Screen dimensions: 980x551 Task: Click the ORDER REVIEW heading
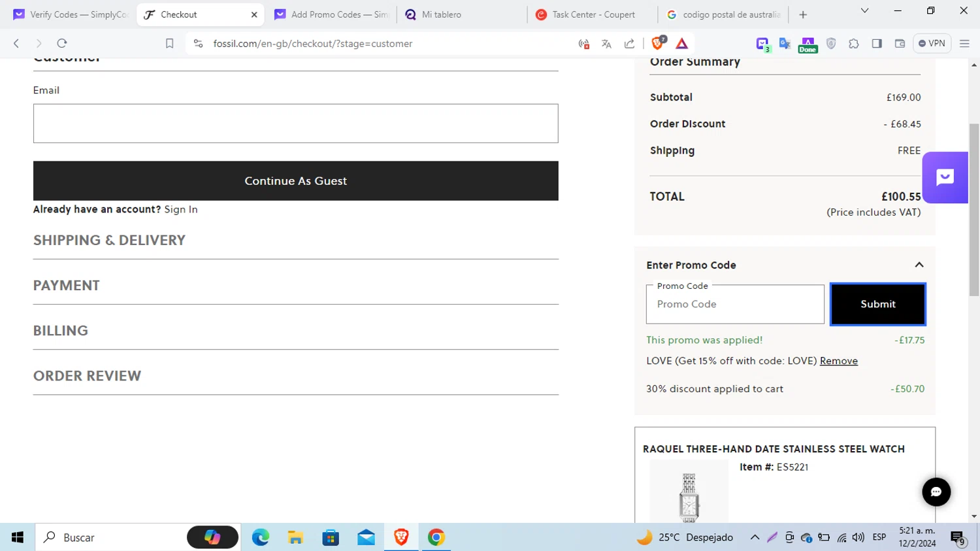[87, 375]
